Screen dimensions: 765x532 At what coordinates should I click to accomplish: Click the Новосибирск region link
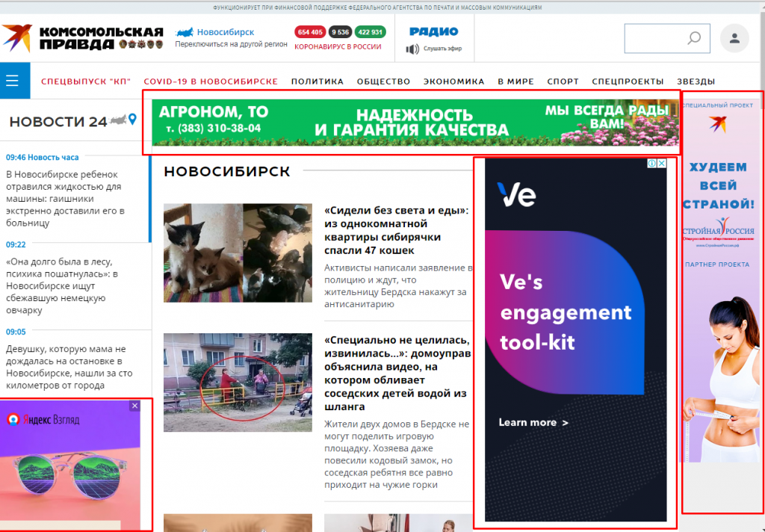[226, 32]
